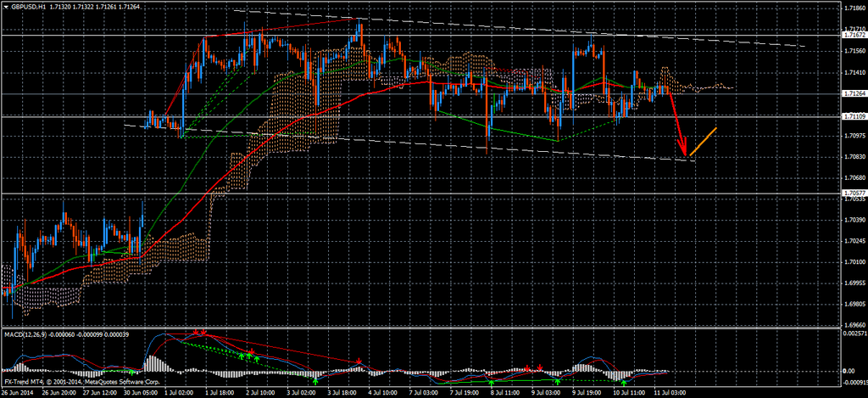Click the 7 Jul 03:00 time label
This screenshot has width=868, height=398.
tap(424, 393)
